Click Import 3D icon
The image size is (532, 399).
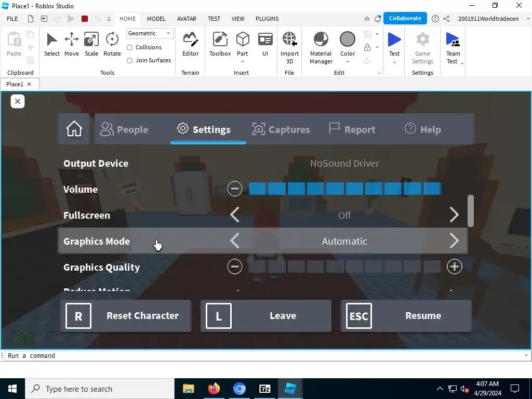pos(289,39)
